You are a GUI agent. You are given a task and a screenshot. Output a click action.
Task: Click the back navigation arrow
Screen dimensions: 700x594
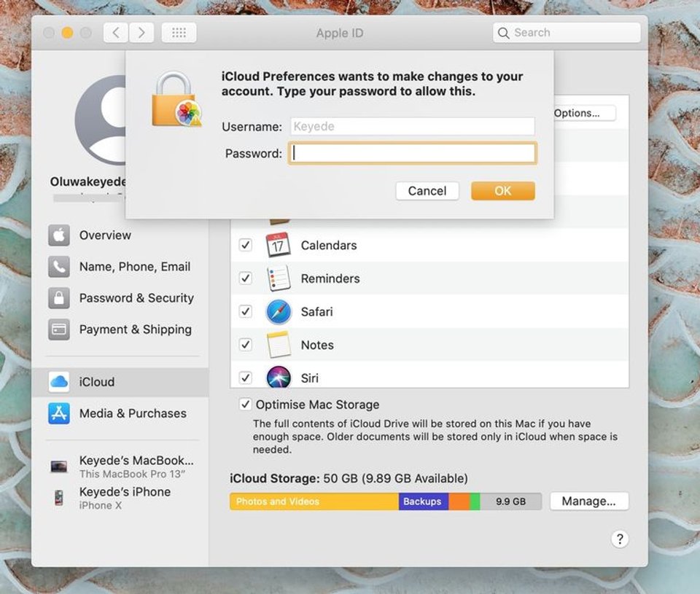point(116,33)
